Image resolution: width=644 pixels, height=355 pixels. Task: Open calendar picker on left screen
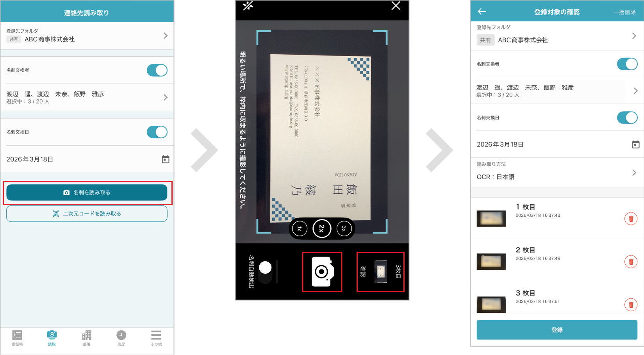pyautogui.click(x=166, y=159)
